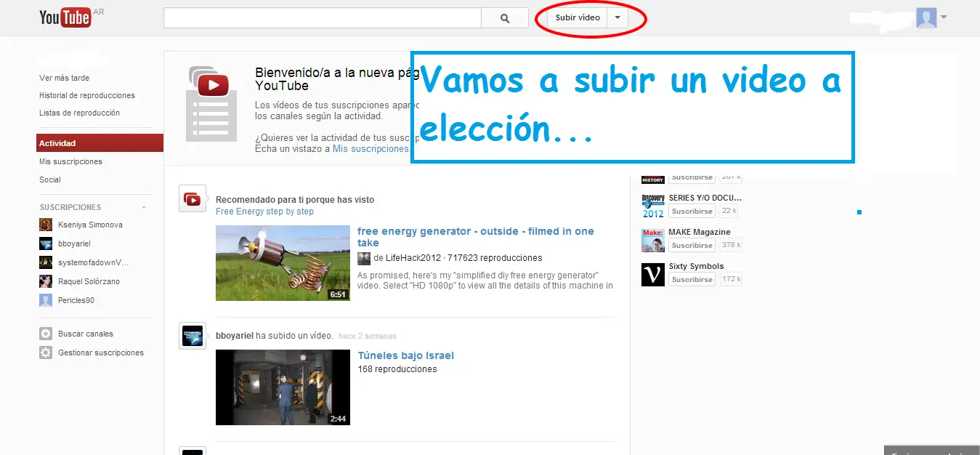Open Ver más tarde in the sidebar

[65, 78]
